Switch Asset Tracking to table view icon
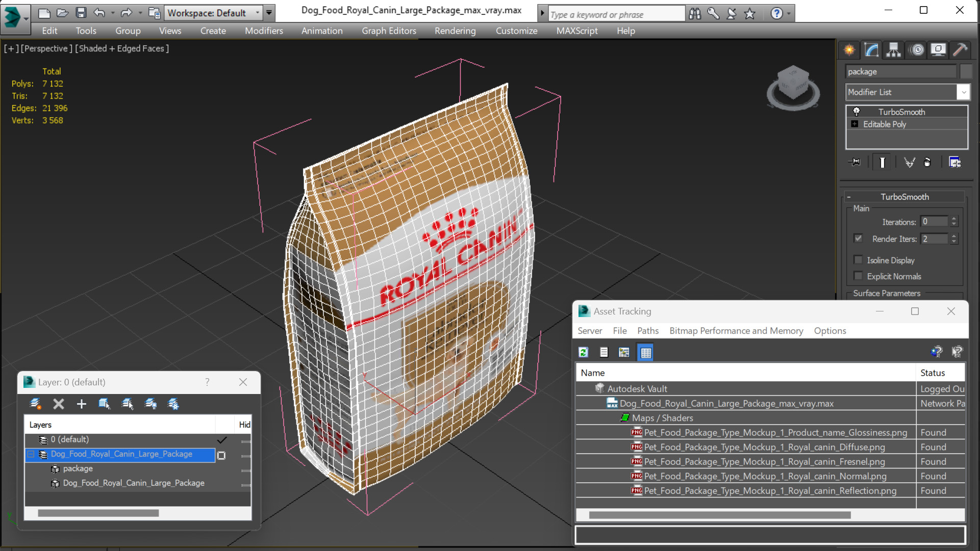Viewport: 980px width, 551px height. point(646,352)
